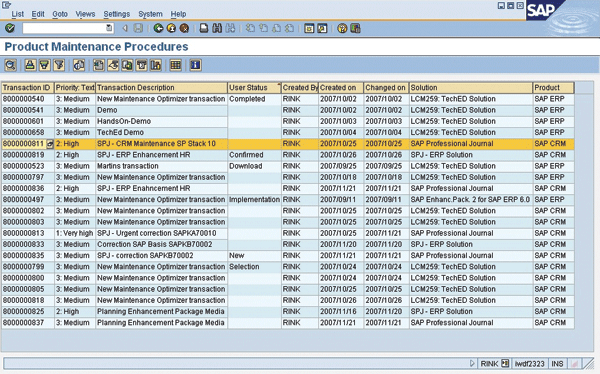600x374 pixels.
Task: Expand status bar triangle arrow near RINK
Action: coord(472,363)
